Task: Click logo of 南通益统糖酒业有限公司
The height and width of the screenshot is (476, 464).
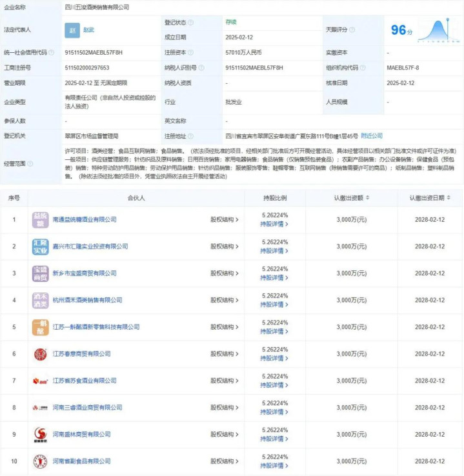Action: tap(41, 219)
